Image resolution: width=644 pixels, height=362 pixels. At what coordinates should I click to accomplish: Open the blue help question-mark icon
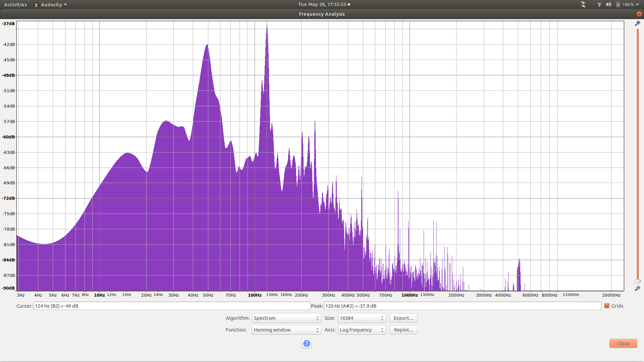point(307,344)
